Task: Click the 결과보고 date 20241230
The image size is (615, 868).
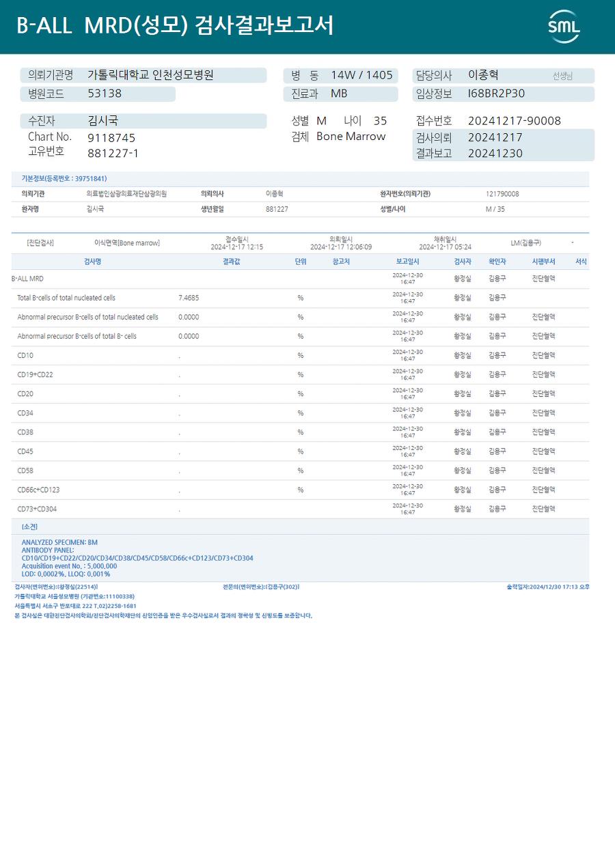Action: (x=495, y=153)
